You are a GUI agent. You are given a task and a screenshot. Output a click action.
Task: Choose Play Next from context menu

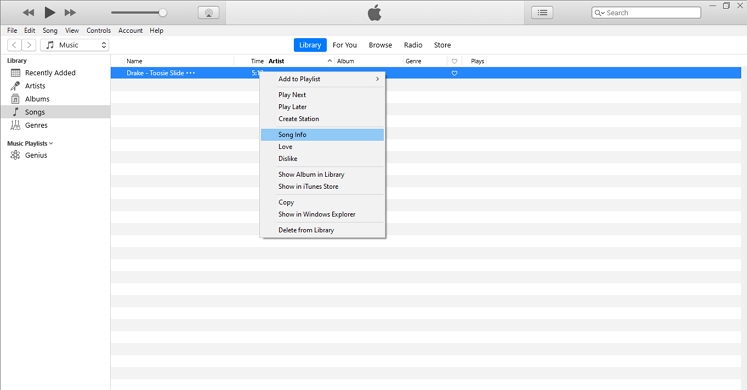point(323,95)
